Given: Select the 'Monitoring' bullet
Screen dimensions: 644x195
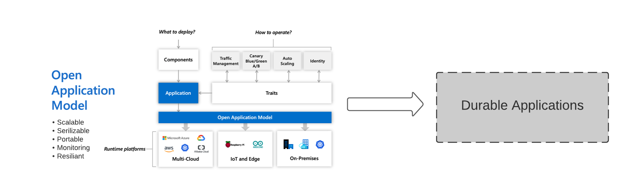Looking at the screenshot, I should click(x=73, y=148).
